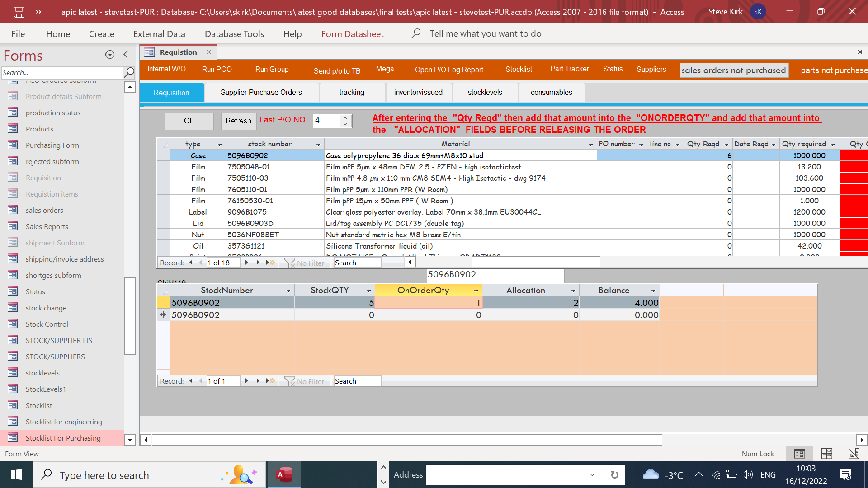This screenshot has height=488, width=868.
Task: Click Windows taskbar search box
Action: (149, 475)
